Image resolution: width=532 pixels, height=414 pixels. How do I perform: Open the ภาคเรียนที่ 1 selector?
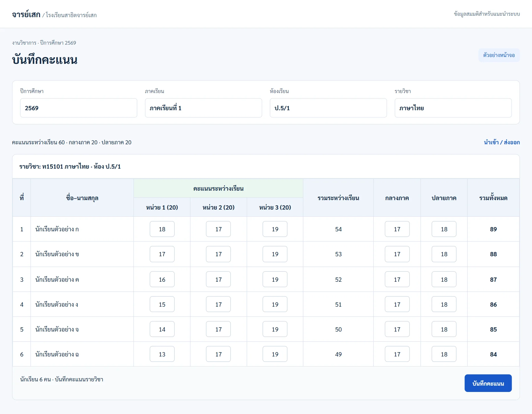point(203,108)
